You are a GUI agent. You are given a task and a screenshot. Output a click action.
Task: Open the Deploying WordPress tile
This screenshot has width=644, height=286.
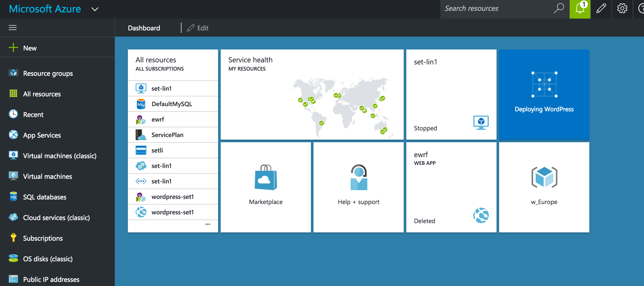point(544,95)
